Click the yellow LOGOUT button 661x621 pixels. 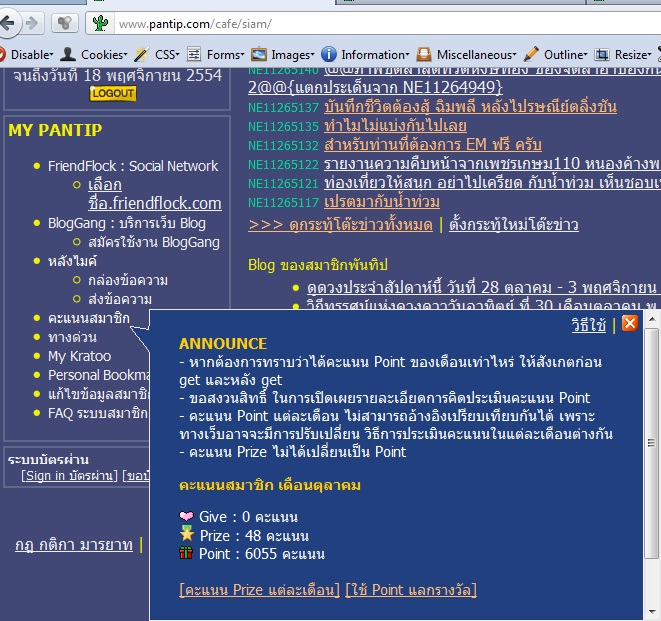pos(113,93)
